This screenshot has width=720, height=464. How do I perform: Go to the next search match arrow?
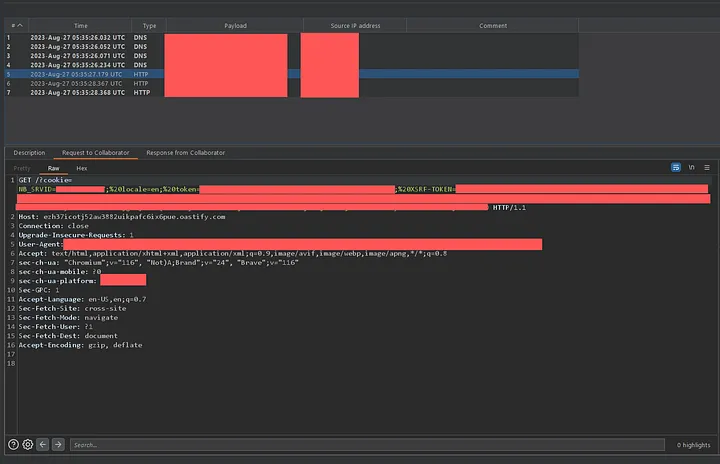coord(58,444)
